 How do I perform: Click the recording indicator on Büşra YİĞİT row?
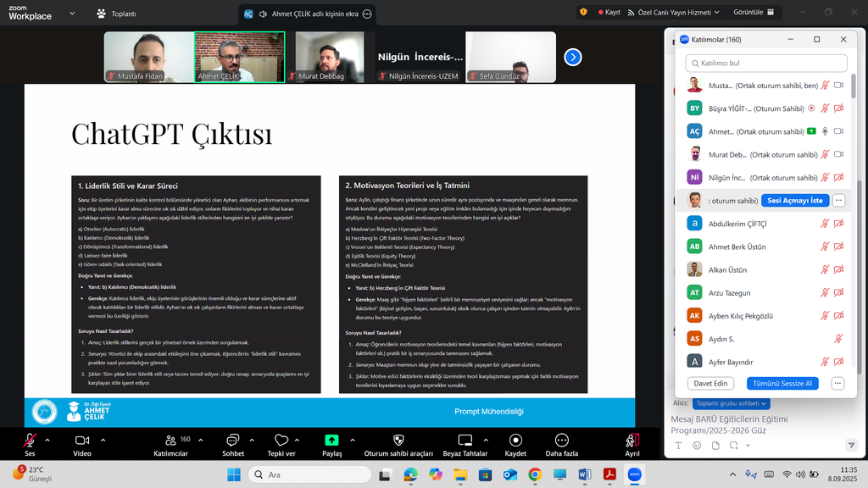pos(811,108)
